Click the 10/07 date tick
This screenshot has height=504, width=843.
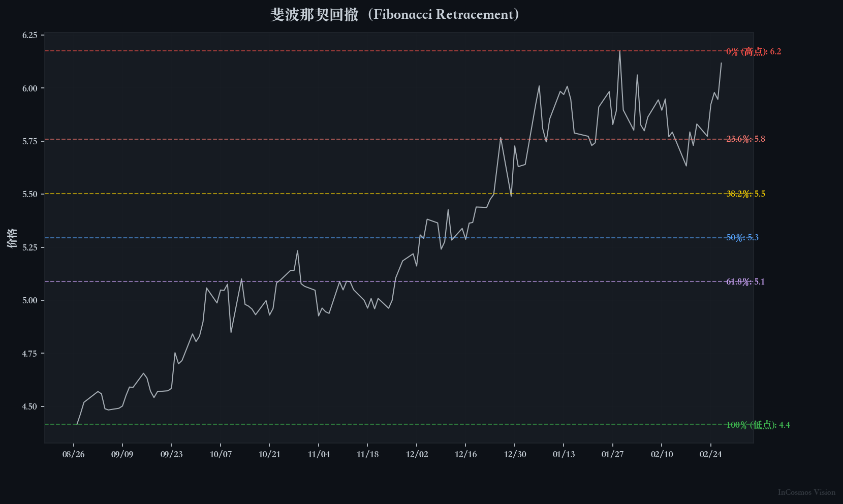221,454
